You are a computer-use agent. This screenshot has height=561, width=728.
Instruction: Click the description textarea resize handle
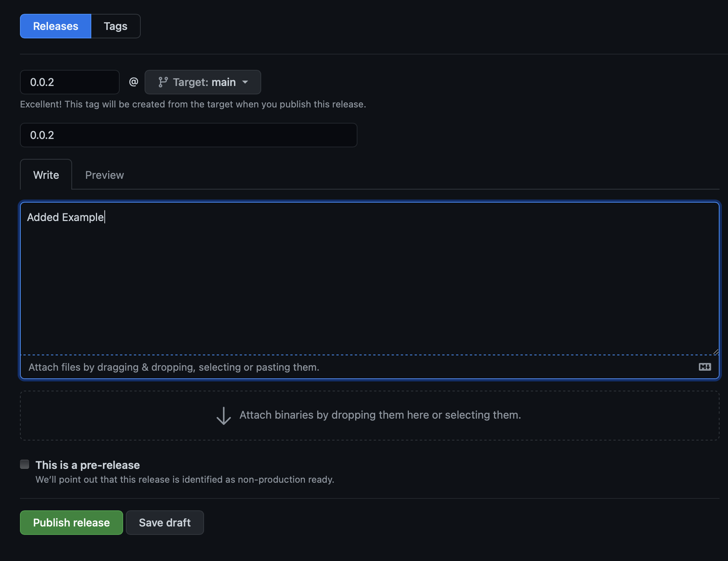pyautogui.click(x=715, y=351)
